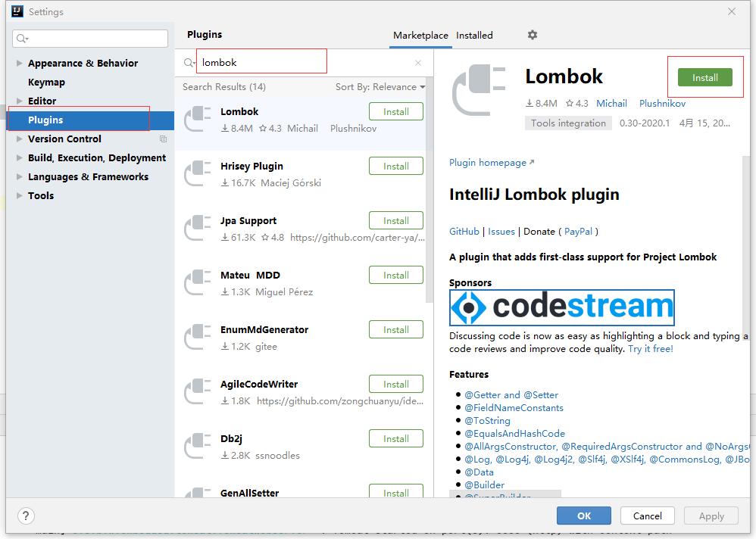756x539 pixels.
Task: Install Lombok from the results list
Action: (396, 112)
